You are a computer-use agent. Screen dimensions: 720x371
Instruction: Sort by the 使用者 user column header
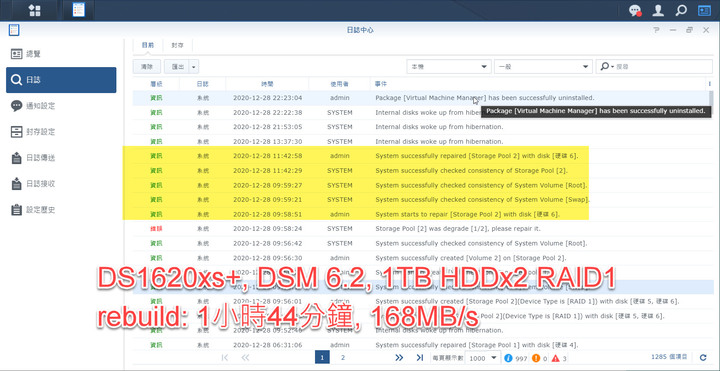339,84
